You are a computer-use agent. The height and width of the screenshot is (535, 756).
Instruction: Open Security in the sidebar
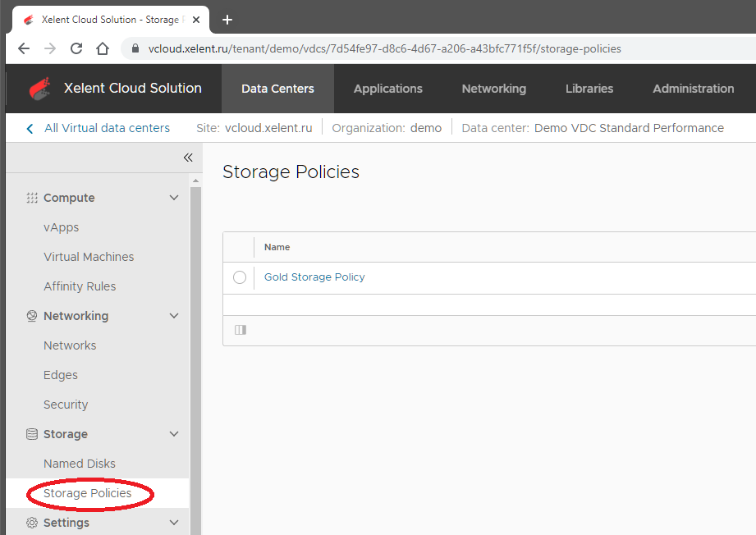coord(66,405)
